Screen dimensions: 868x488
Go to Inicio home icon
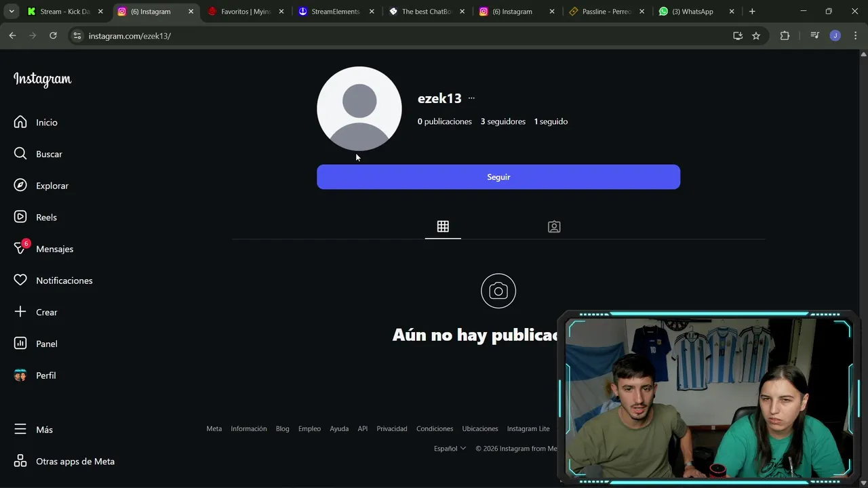tap(20, 122)
